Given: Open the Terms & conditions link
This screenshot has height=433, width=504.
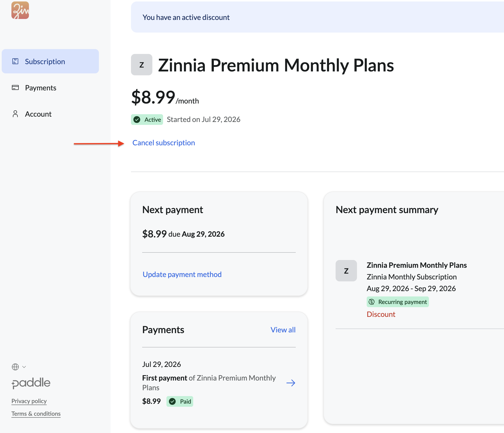Looking at the screenshot, I should coord(36,414).
